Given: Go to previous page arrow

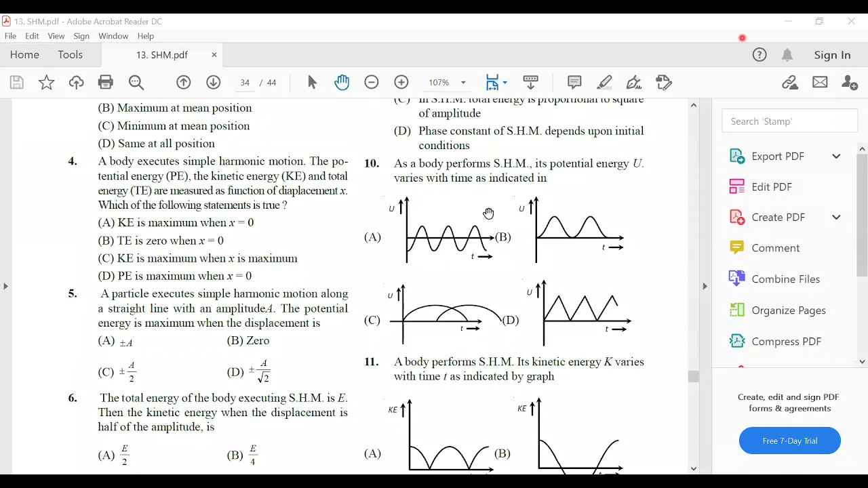Looking at the screenshot, I should (x=184, y=83).
